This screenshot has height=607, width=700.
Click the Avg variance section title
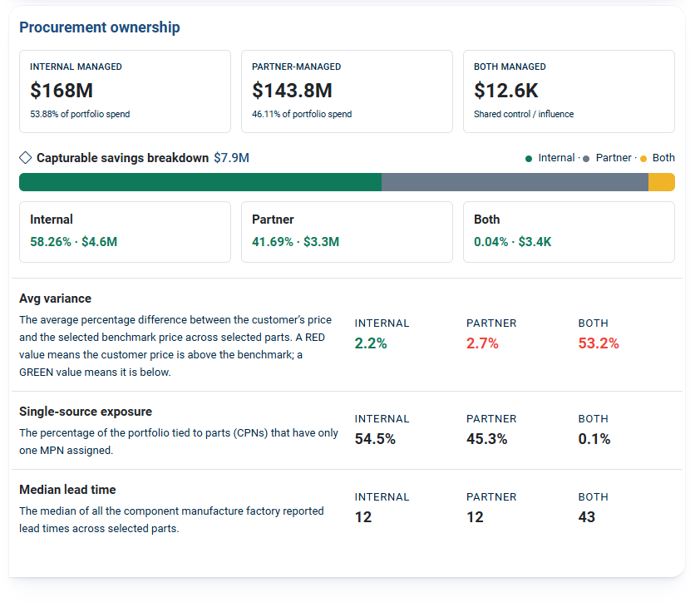click(x=56, y=299)
